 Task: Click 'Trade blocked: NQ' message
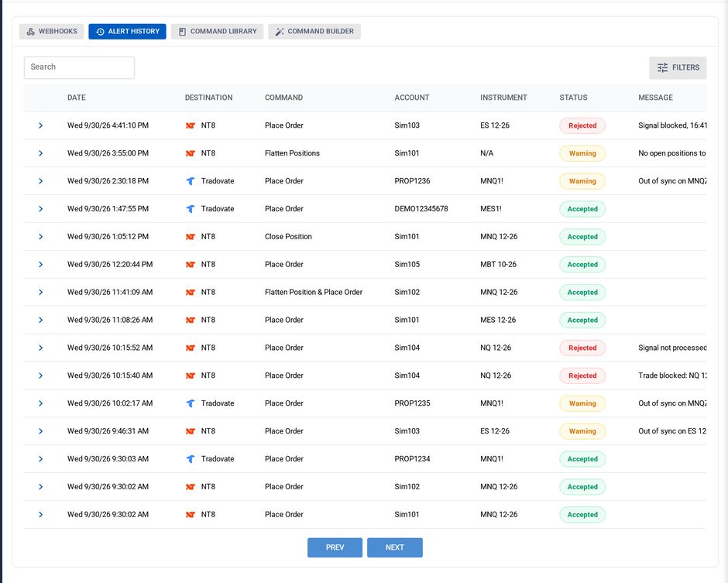672,376
